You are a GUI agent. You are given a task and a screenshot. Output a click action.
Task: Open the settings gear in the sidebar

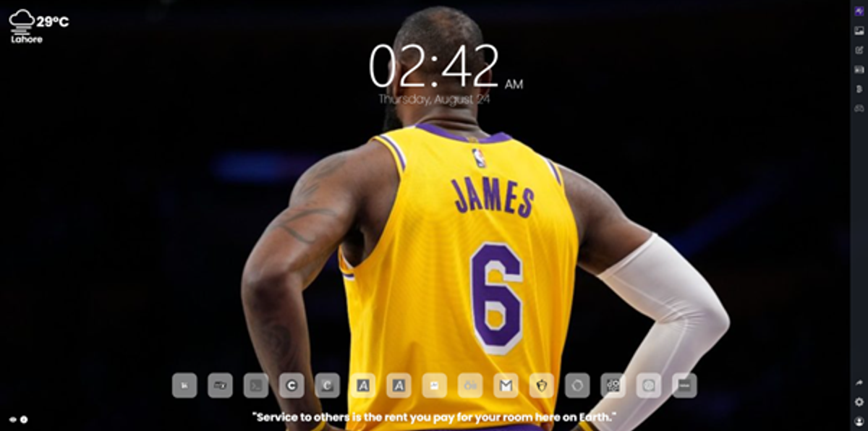[859, 401]
